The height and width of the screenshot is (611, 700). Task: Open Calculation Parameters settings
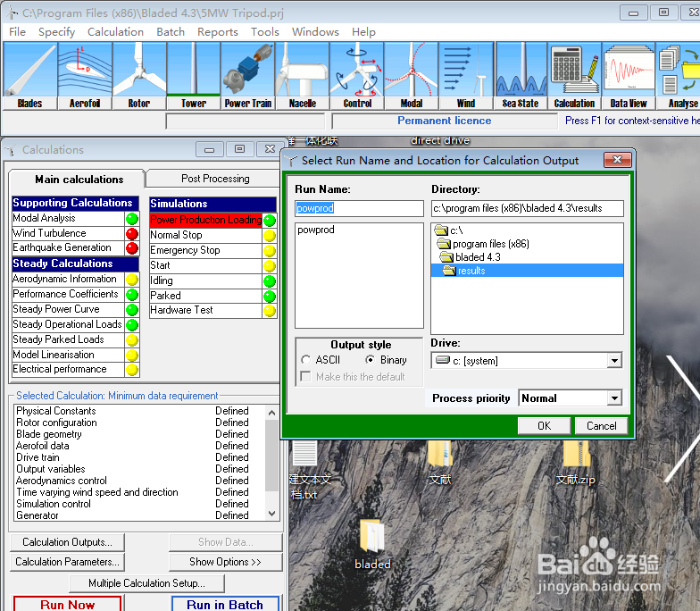pyautogui.click(x=68, y=562)
